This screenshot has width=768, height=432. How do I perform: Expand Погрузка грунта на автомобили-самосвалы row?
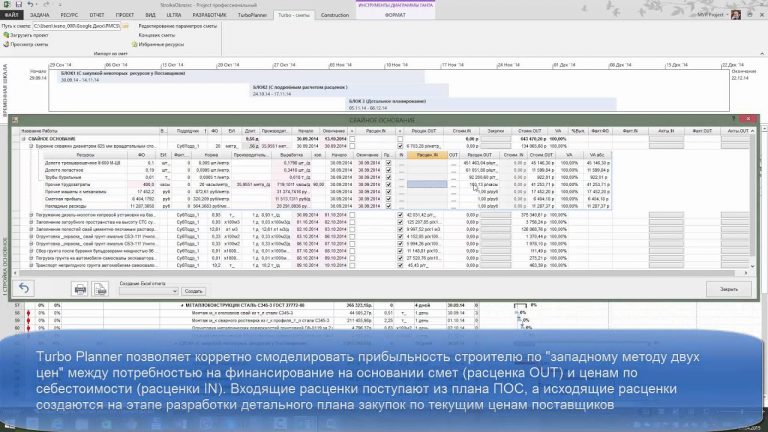31,258
